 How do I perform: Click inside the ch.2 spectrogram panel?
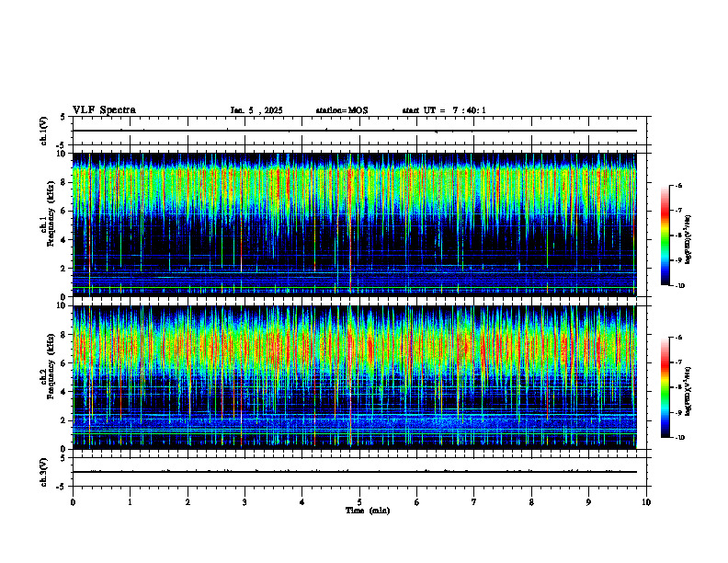pyautogui.click(x=354, y=377)
